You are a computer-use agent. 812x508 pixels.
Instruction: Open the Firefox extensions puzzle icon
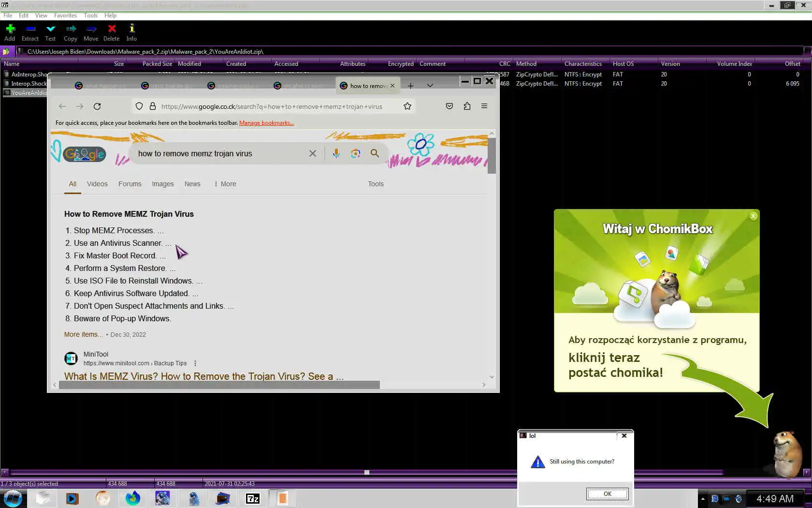[467, 106]
